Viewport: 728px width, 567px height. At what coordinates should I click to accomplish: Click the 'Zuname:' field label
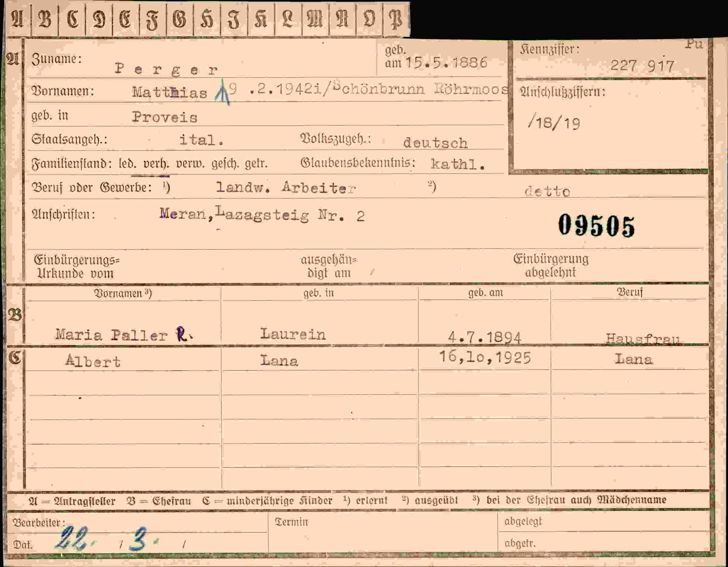[x=57, y=59]
